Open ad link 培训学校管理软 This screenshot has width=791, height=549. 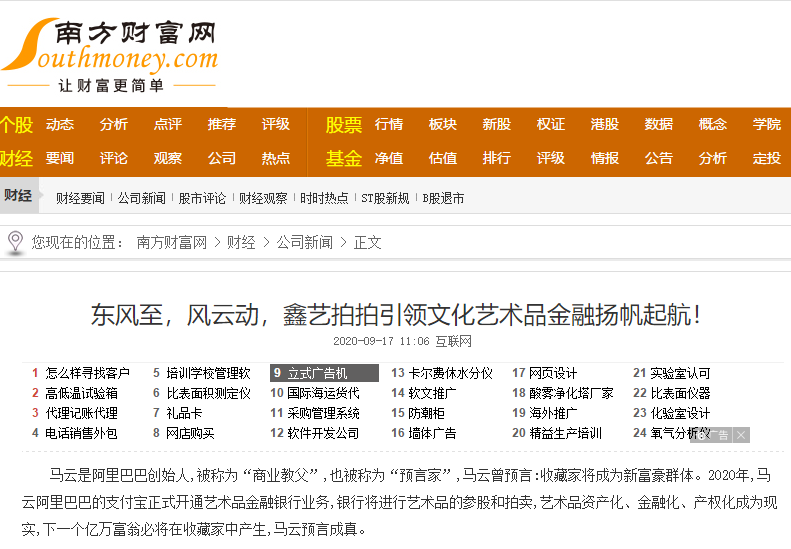point(208,373)
